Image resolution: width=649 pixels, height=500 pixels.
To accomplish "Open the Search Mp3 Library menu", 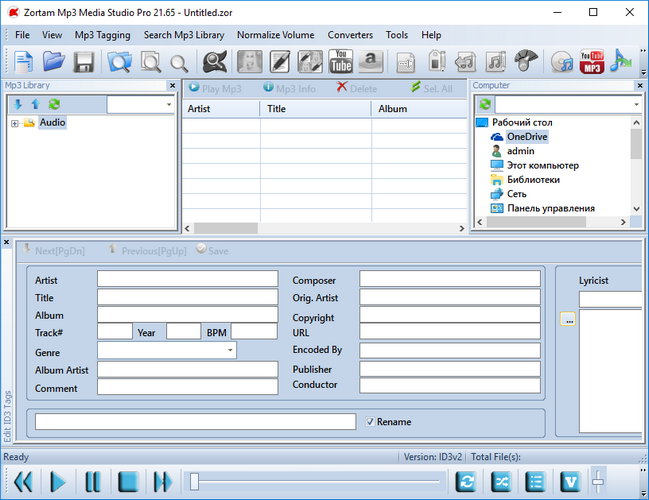I will (x=184, y=35).
